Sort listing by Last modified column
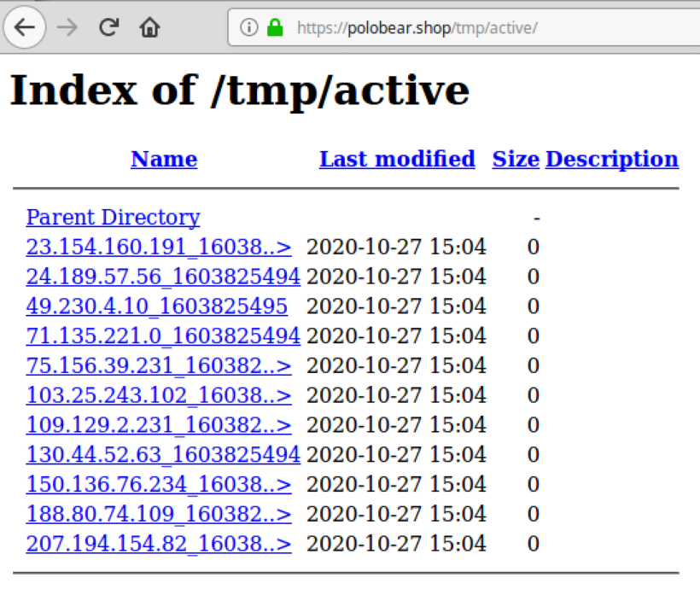 click(x=396, y=159)
